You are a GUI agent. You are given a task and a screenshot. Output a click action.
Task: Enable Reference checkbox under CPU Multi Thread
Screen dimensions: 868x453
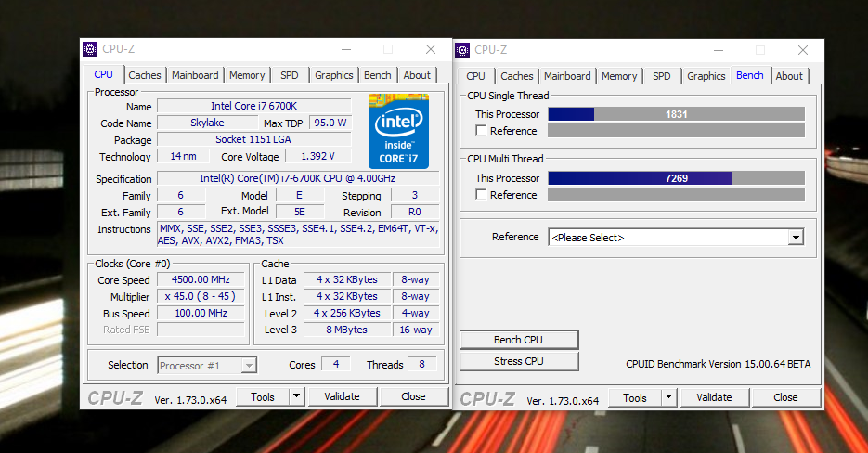click(481, 194)
